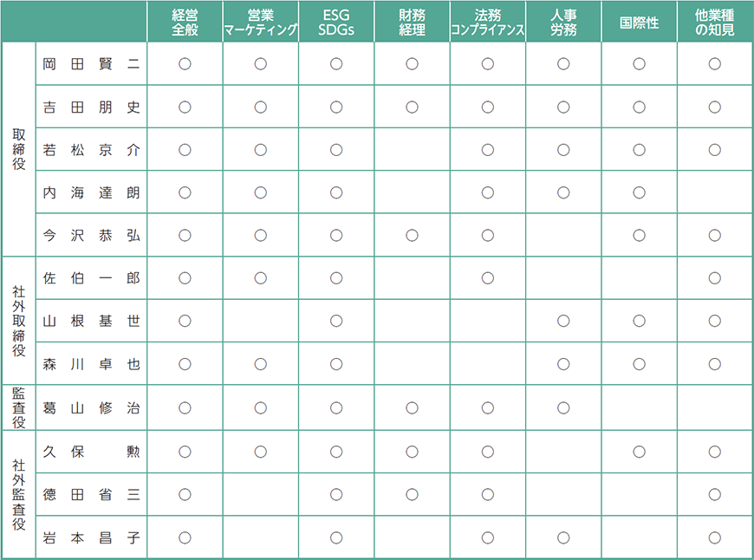The height and width of the screenshot is (560, 754).
Task: Click 森川卓也's 営業マーケティング circle
Action: (x=261, y=364)
